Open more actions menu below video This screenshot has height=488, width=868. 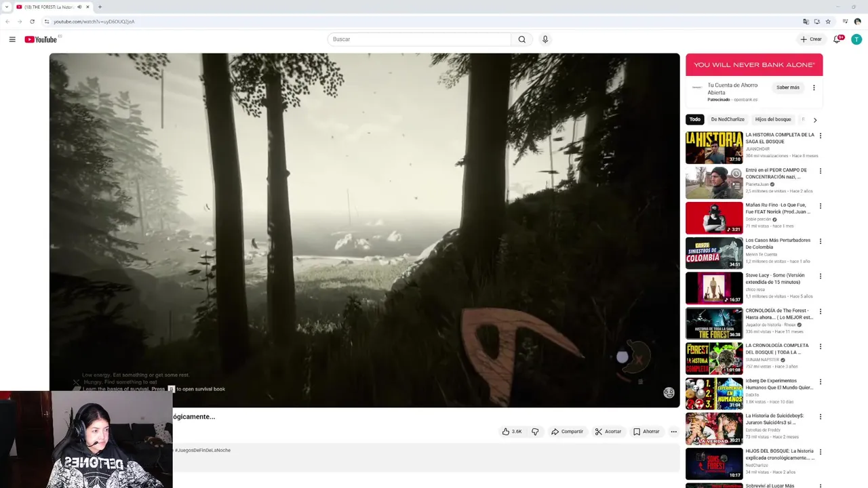673,432
